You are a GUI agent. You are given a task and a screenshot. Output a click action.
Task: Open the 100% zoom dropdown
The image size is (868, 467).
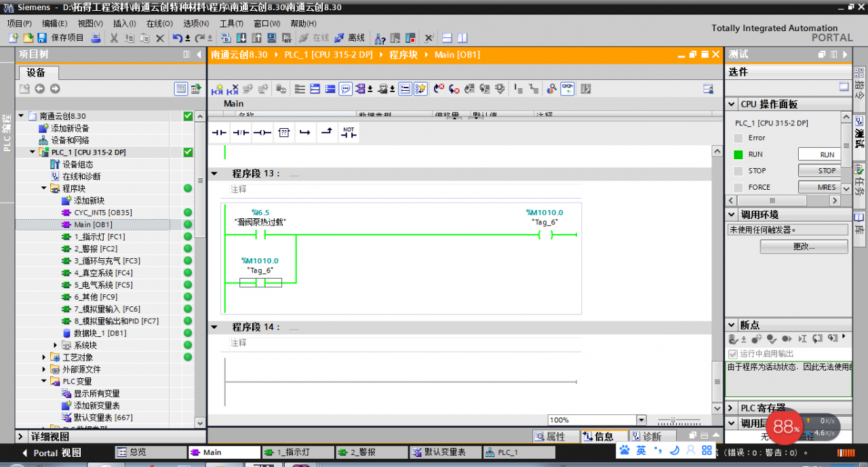pyautogui.click(x=641, y=420)
